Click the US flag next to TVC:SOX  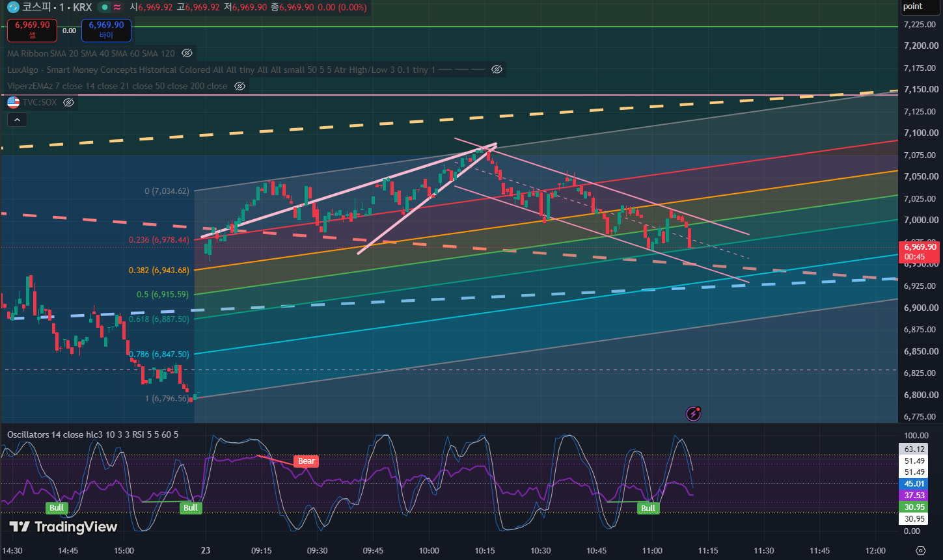(x=13, y=102)
